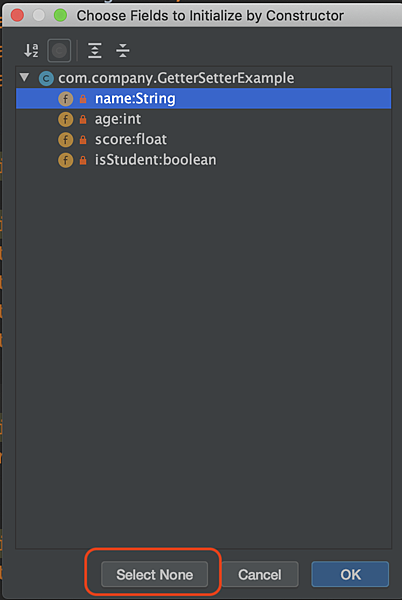
Task: Select the name:String field
Action: click(x=203, y=99)
